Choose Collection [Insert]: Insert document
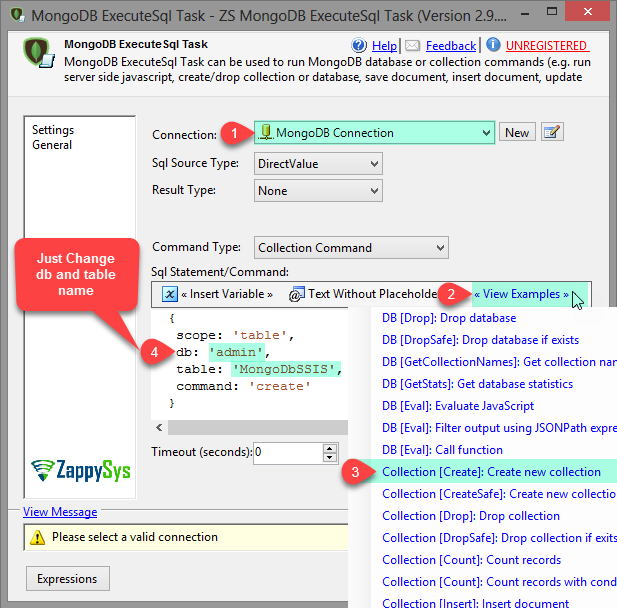 tap(475, 603)
